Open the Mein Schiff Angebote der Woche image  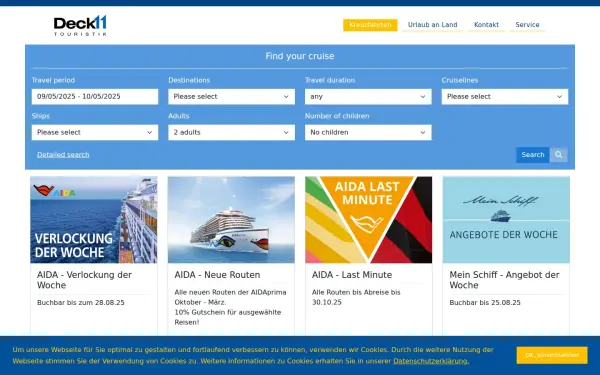click(x=506, y=220)
